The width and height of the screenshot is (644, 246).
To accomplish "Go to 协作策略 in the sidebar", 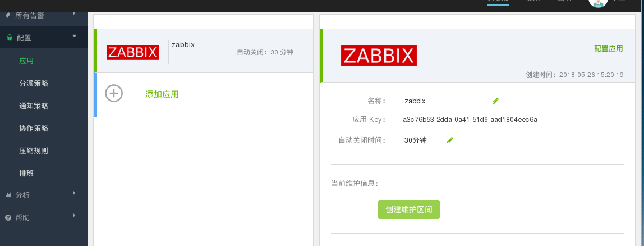I will [34, 129].
